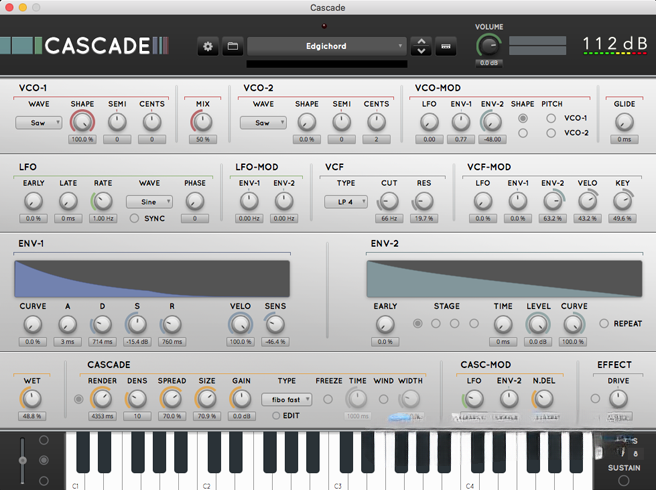Click the Cascade RENDER knob
The width and height of the screenshot is (656, 490).
pyautogui.click(x=102, y=399)
